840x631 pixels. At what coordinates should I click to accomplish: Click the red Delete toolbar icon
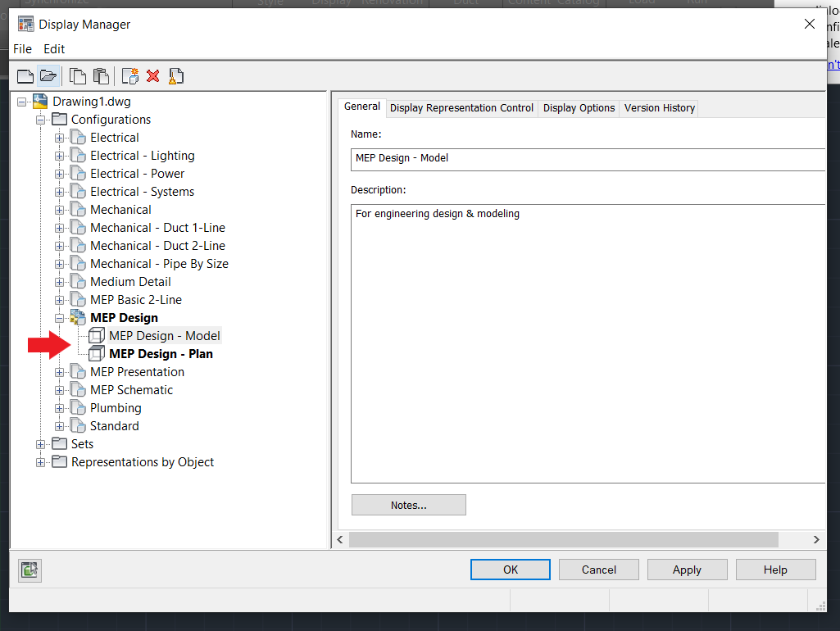[x=152, y=75]
